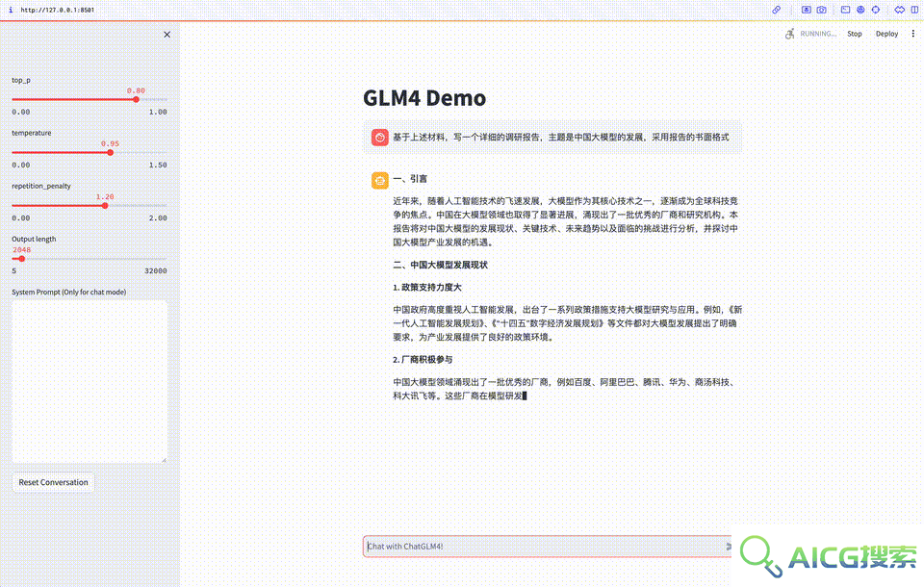This screenshot has width=924, height=587.
Task: Click the Output length value 2048
Action: tap(22, 249)
